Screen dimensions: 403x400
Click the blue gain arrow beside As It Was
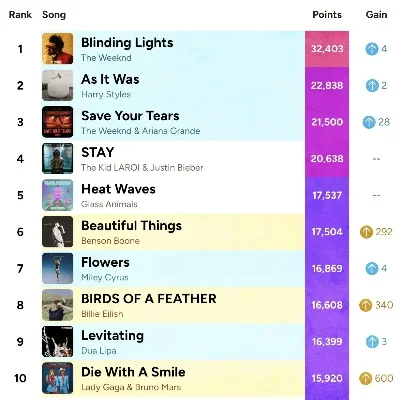[372, 86]
